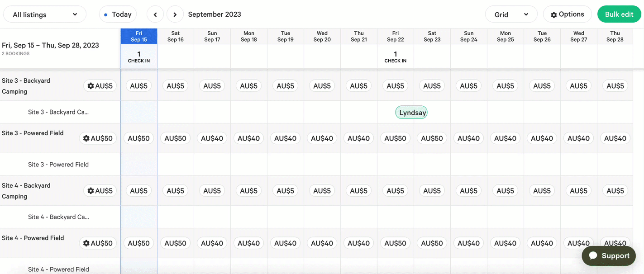Screen dimensions: 644x274
Task: Click the Bulk edit button
Action: [619, 14]
